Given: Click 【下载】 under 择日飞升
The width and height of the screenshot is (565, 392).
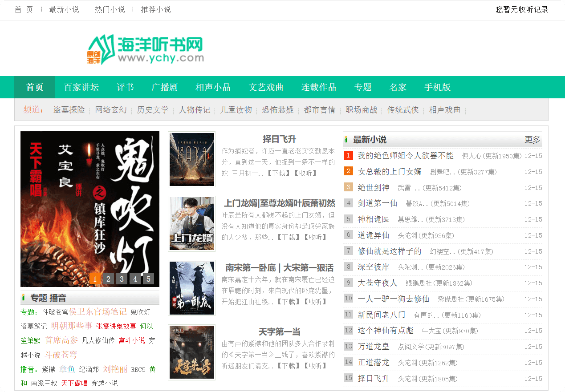Looking at the screenshot, I should point(278,173).
